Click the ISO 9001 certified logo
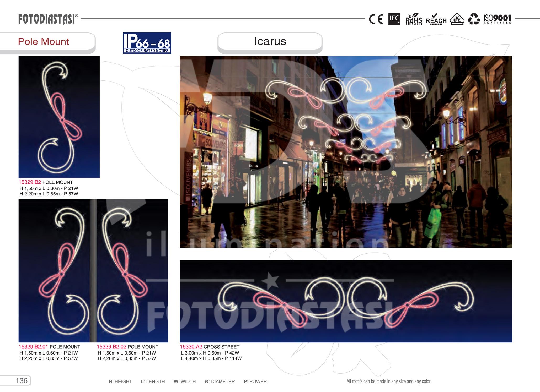Screen dimensions: 540x392 tap(498, 19)
